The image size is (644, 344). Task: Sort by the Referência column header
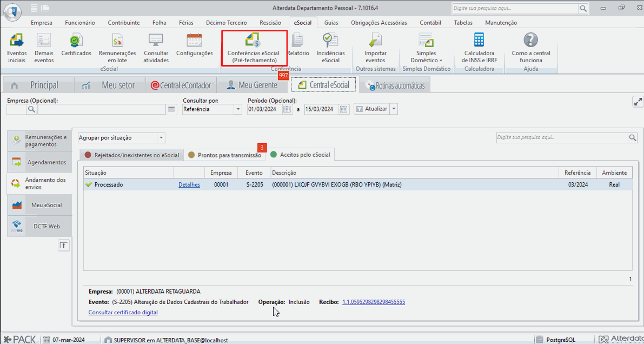pos(577,173)
